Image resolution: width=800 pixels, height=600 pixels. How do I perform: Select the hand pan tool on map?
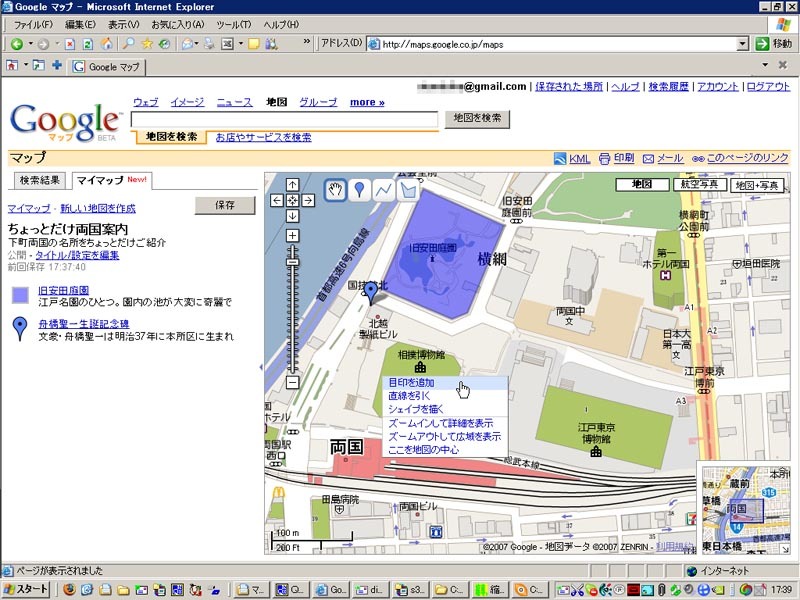click(x=335, y=190)
